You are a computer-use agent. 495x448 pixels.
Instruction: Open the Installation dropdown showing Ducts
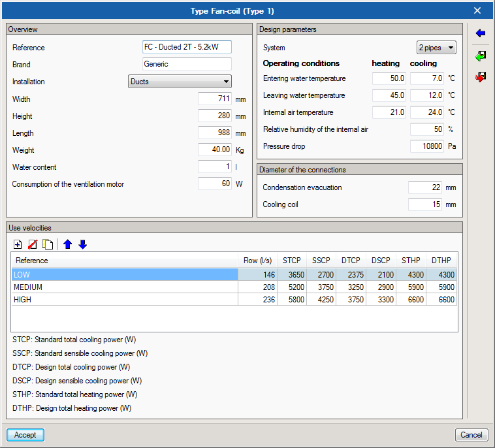point(179,82)
